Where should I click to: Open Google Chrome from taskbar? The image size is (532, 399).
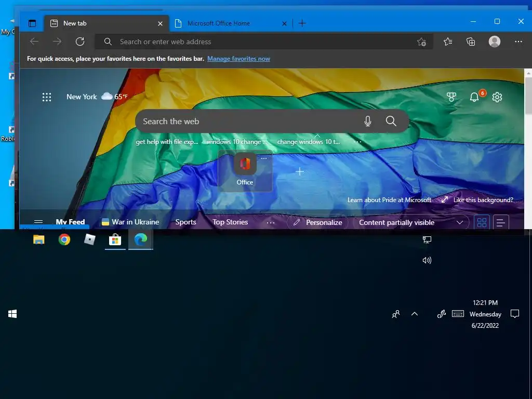[x=64, y=240]
